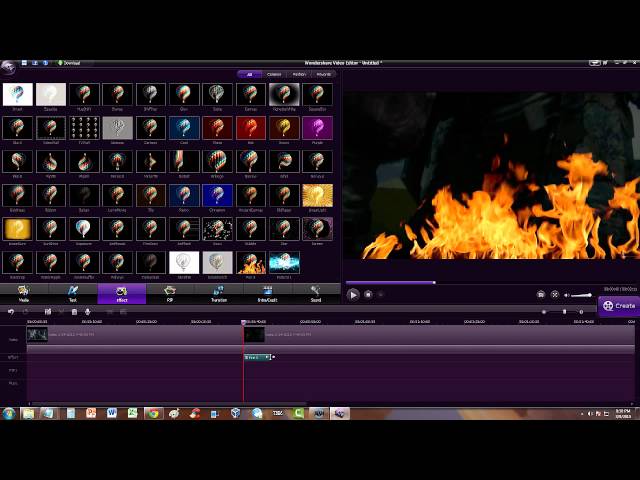Open Excel from the taskbar
640x480 pixels.
[133, 413]
